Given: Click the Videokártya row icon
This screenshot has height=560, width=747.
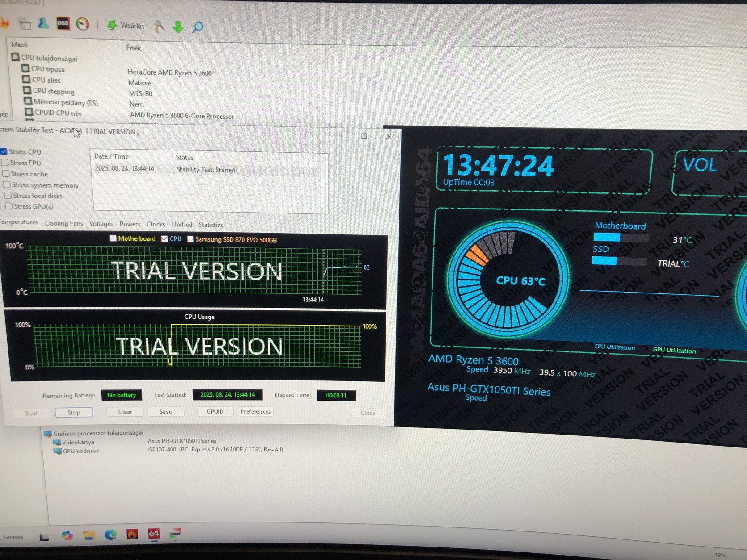Looking at the screenshot, I should coord(57,442).
